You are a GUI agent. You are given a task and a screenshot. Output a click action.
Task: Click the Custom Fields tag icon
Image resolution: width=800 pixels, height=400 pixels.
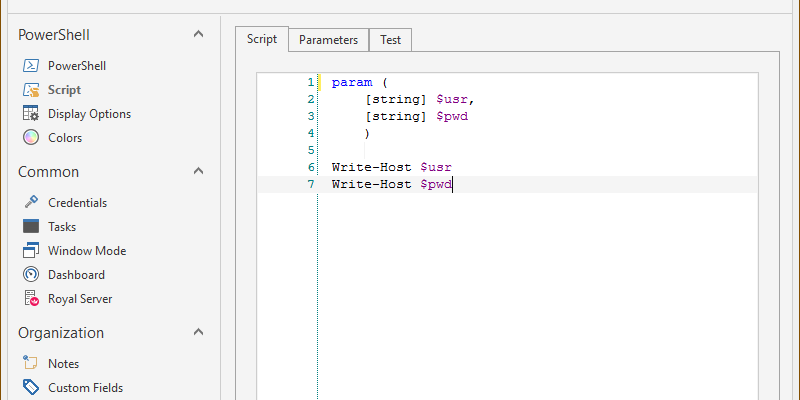point(30,388)
